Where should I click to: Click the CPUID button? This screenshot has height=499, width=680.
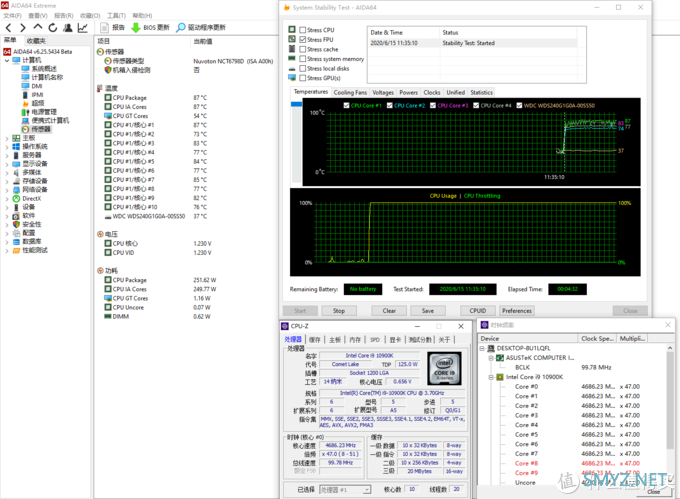point(477,311)
